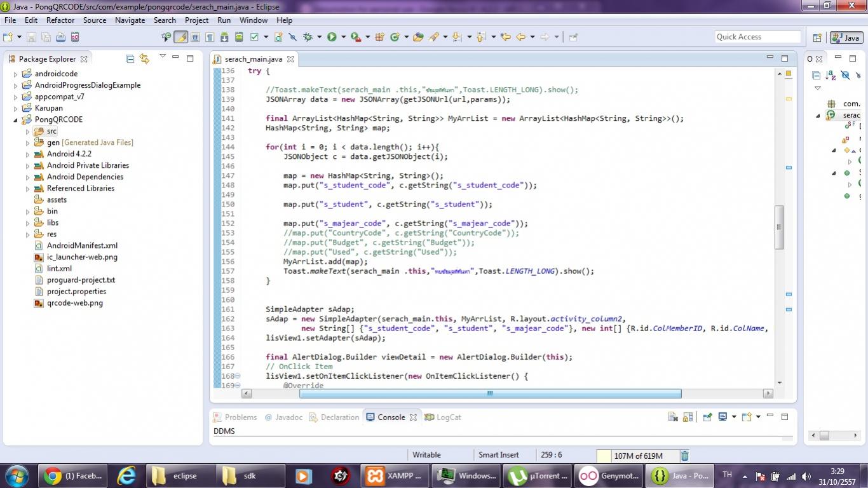Click the Print toolbar icon

[61, 37]
